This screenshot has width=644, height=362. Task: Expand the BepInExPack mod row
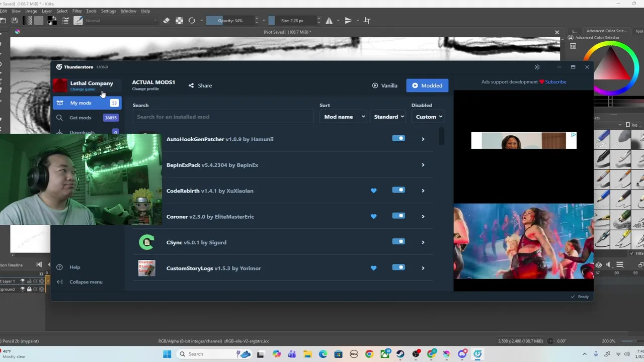click(x=423, y=165)
